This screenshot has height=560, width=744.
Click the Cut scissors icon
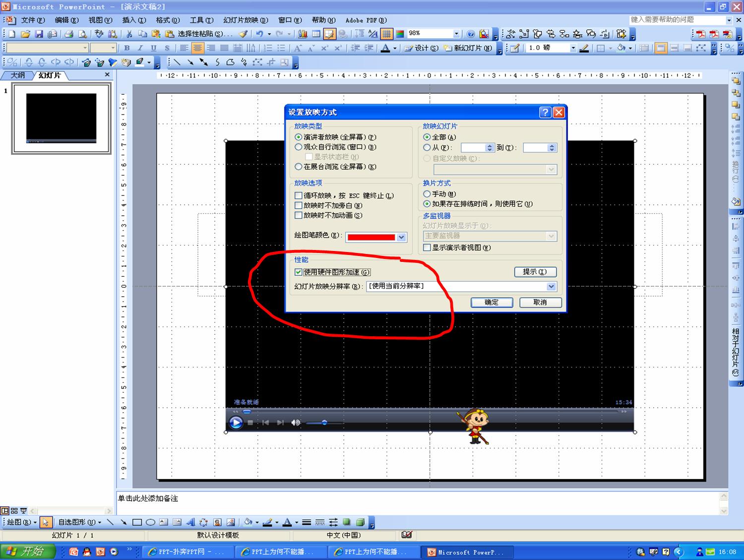click(129, 34)
